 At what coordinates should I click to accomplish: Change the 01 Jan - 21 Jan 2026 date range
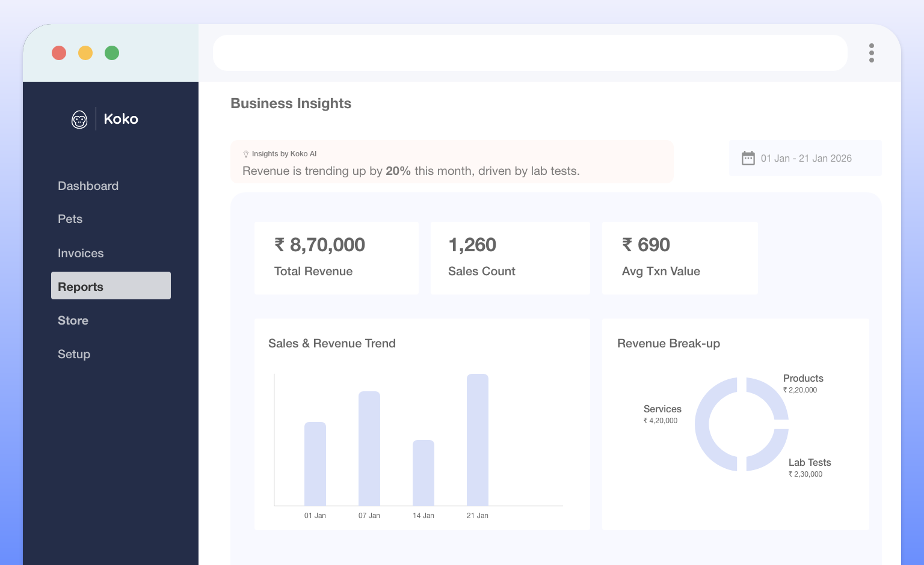805,158
